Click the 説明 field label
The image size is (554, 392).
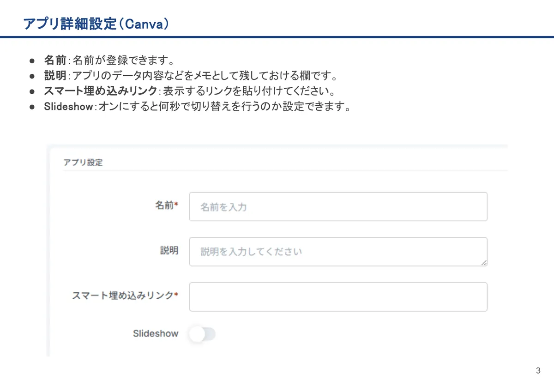pyautogui.click(x=169, y=251)
